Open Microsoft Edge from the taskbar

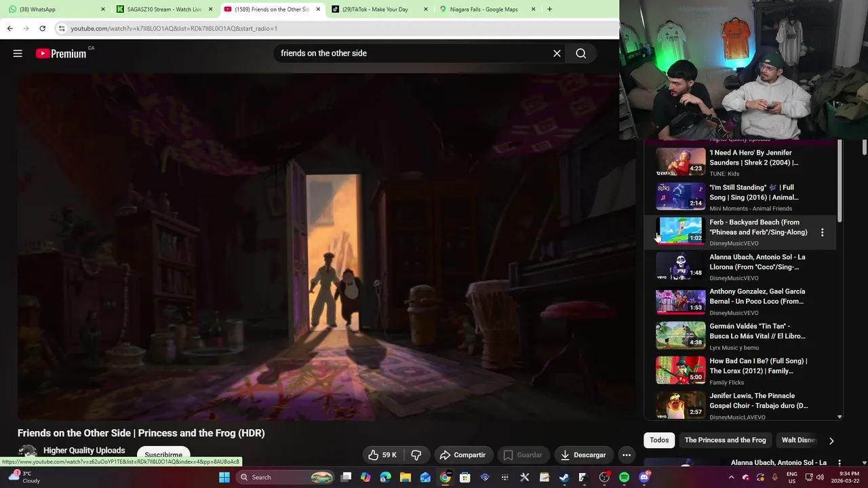click(x=385, y=477)
